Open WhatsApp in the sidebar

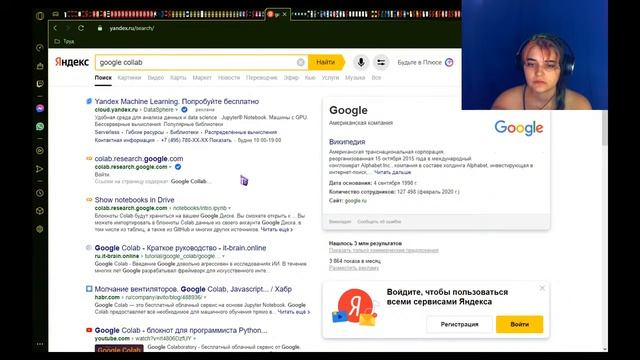tap(40, 126)
